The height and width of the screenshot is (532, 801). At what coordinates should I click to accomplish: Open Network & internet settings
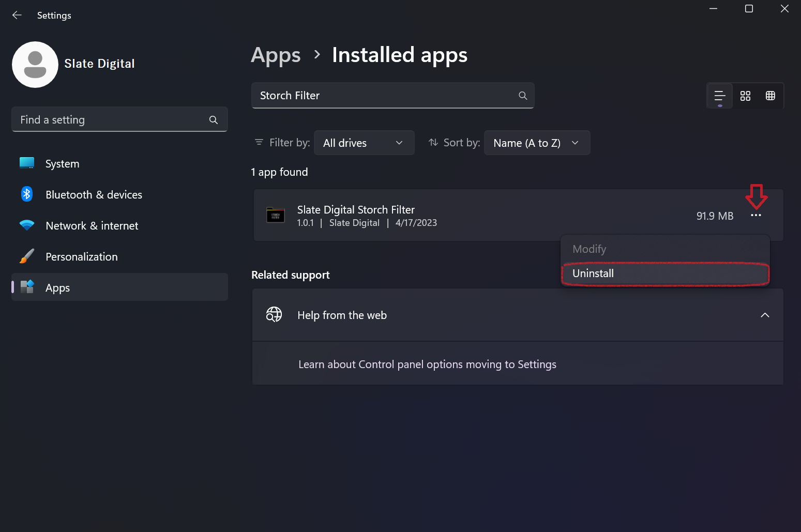point(119,226)
